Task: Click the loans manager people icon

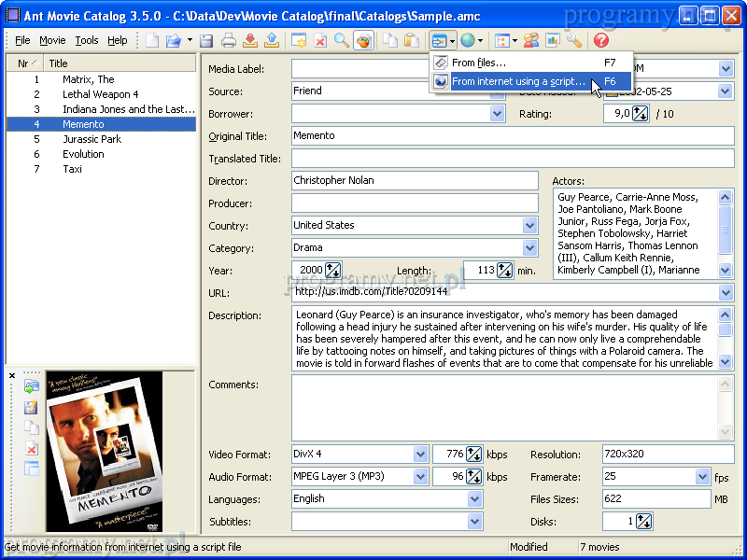Action: pos(531,41)
